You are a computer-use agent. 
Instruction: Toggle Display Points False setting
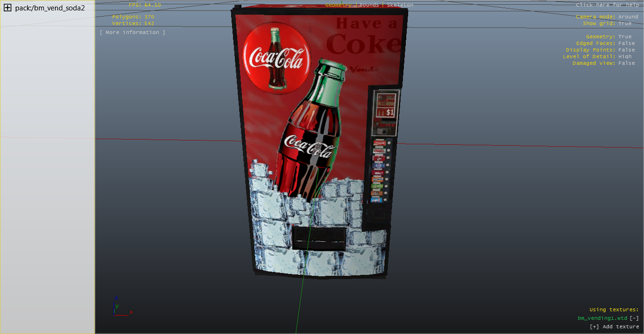tap(626, 50)
